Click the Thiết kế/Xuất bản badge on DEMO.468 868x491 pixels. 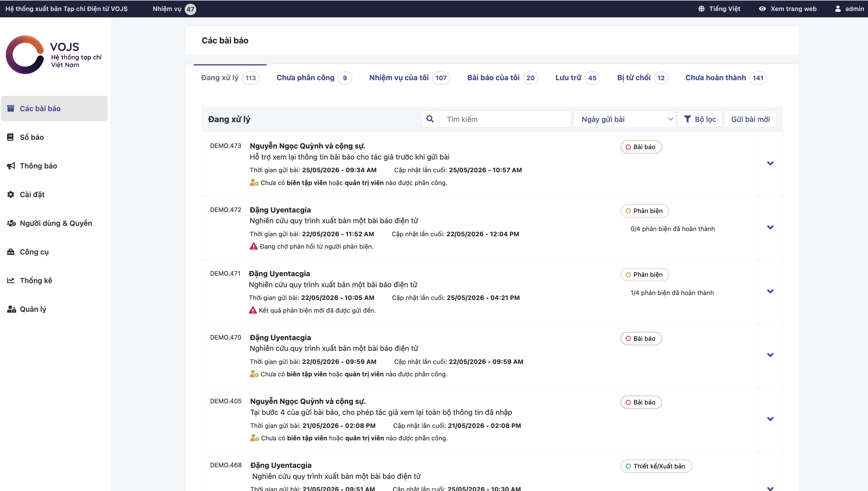(656, 466)
